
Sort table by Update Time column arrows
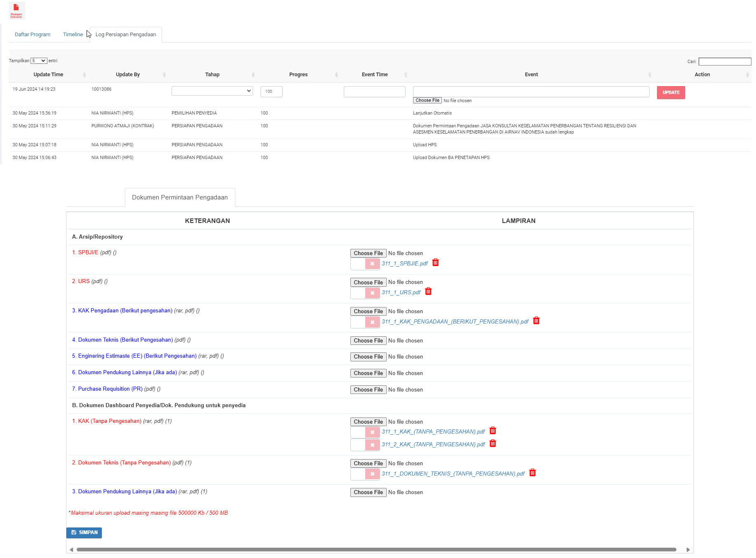click(x=84, y=75)
